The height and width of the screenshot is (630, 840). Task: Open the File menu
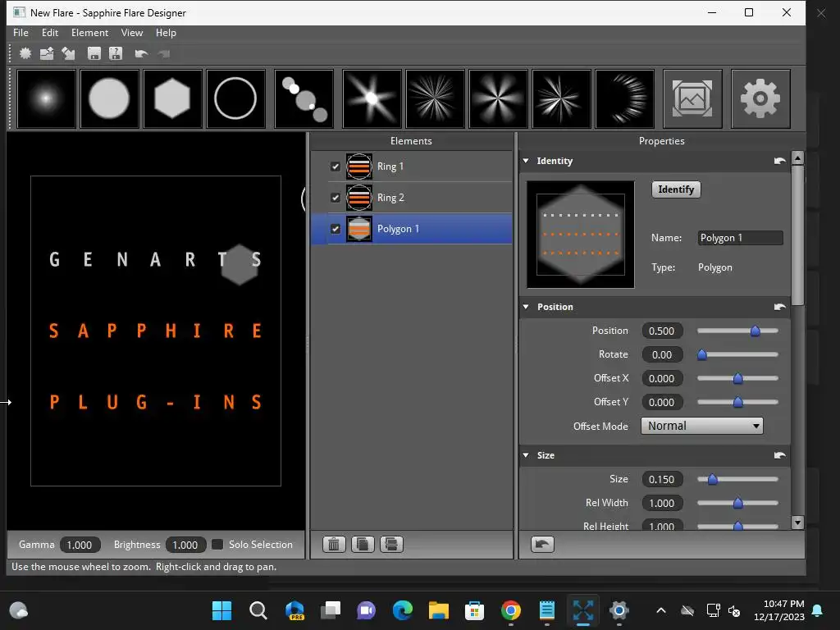[x=21, y=33]
